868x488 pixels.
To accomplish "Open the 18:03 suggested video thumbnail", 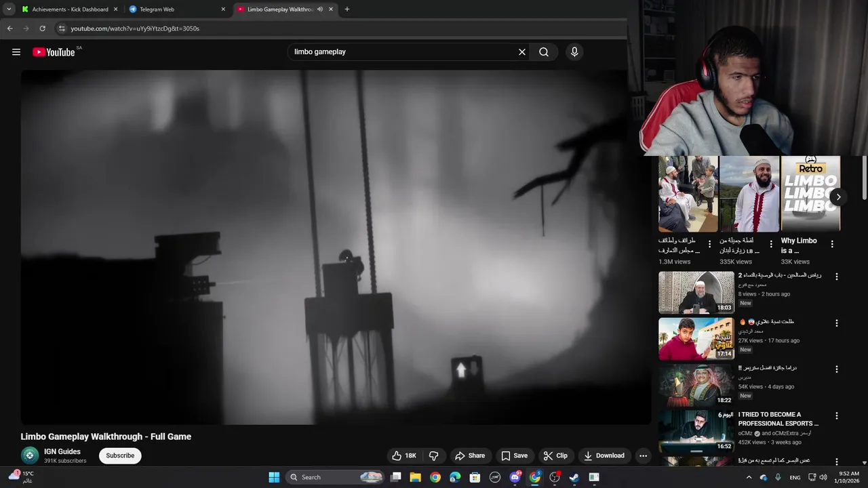I will [x=696, y=292].
